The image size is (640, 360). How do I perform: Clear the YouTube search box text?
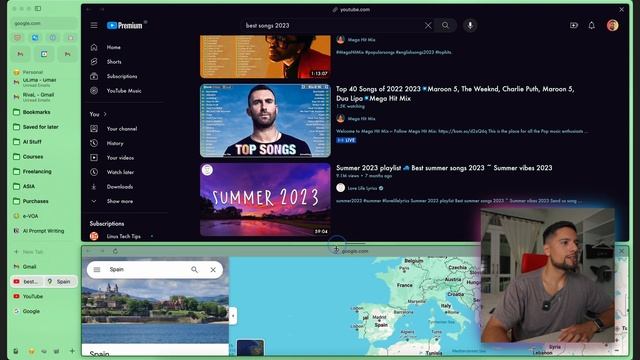(x=428, y=25)
